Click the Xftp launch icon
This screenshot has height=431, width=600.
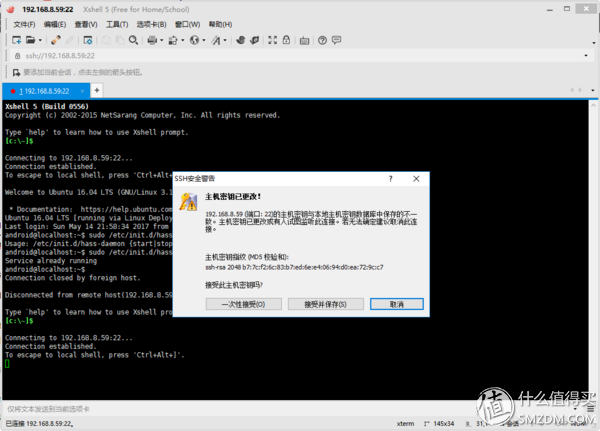pos(240,40)
